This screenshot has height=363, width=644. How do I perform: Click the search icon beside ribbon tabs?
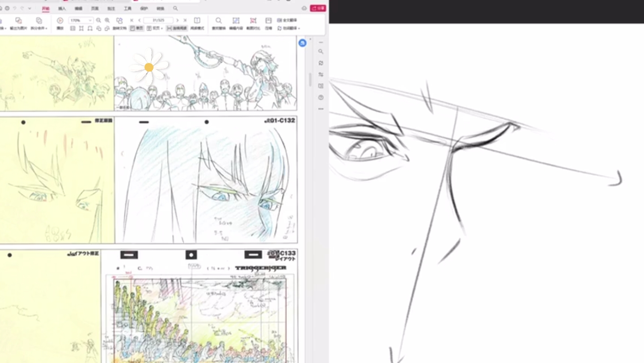(175, 8)
